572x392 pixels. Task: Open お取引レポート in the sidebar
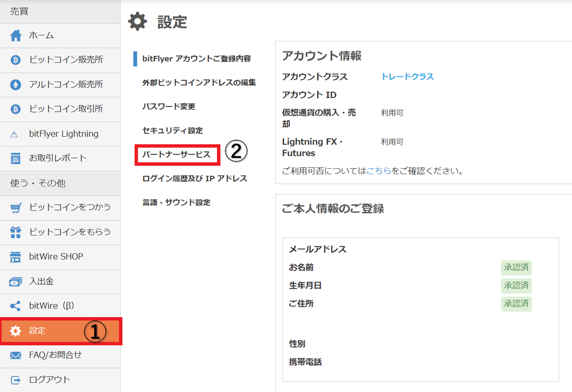point(60,158)
